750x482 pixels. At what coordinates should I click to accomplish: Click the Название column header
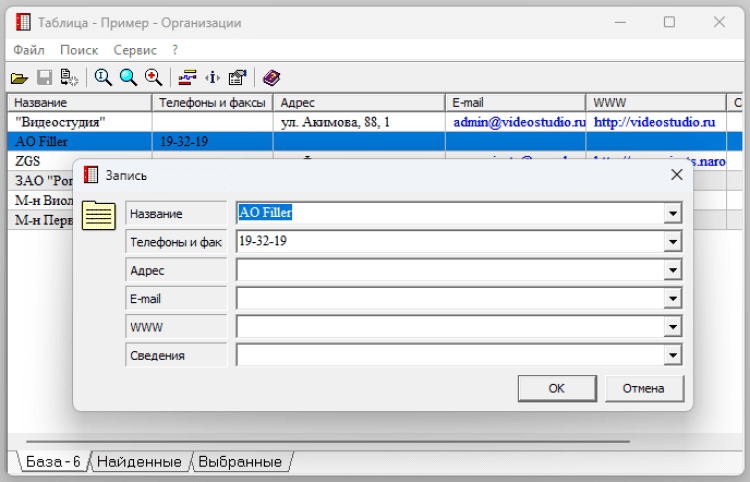[79, 102]
